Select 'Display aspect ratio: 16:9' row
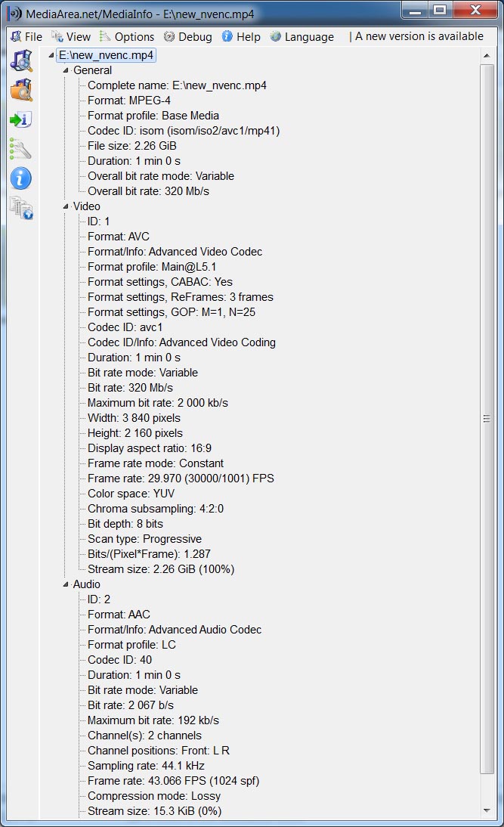 pos(149,448)
